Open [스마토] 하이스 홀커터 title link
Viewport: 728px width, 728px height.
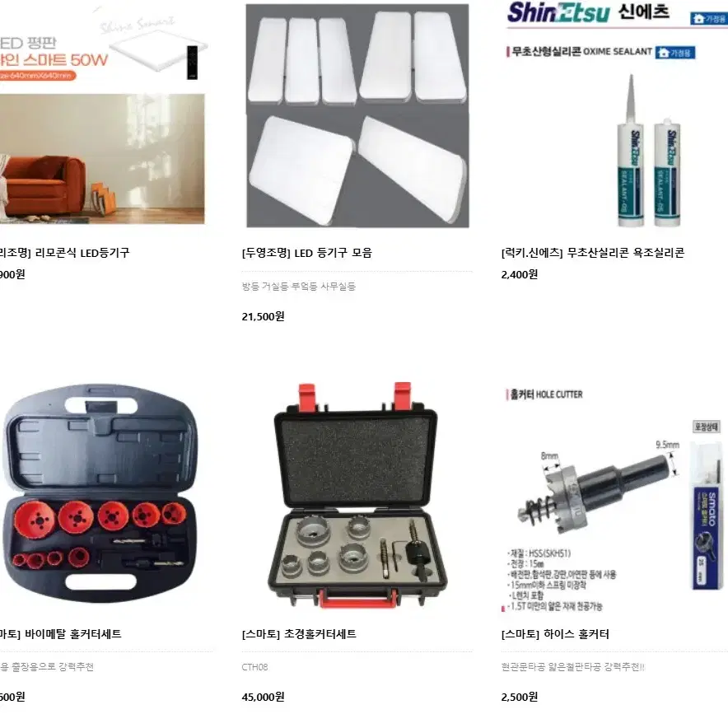click(x=555, y=634)
